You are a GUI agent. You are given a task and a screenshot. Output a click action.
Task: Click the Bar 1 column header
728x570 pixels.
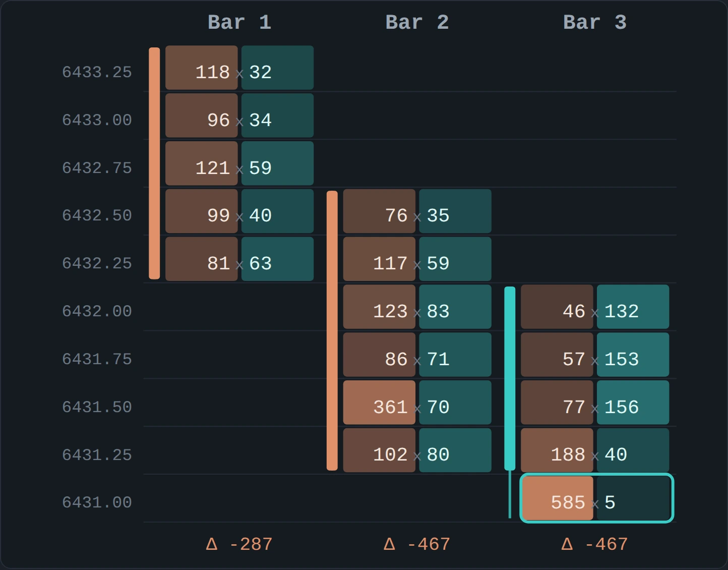click(239, 22)
